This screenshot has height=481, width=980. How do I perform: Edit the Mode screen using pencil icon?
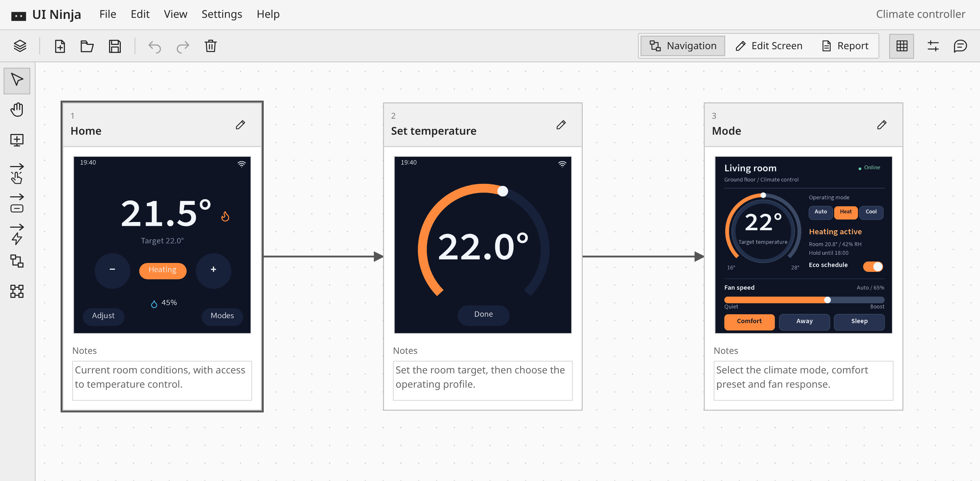[882, 125]
